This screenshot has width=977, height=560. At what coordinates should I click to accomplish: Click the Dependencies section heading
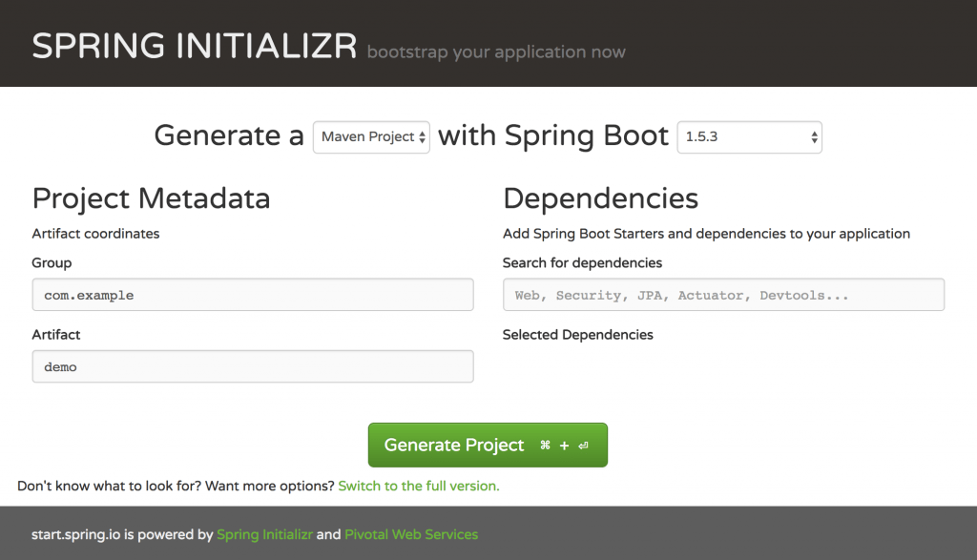600,198
